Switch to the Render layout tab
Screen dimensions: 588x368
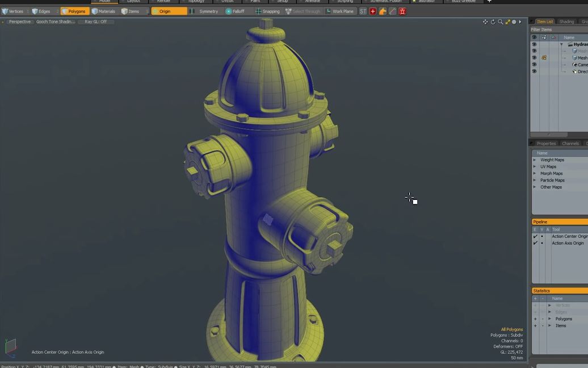(x=162, y=1)
